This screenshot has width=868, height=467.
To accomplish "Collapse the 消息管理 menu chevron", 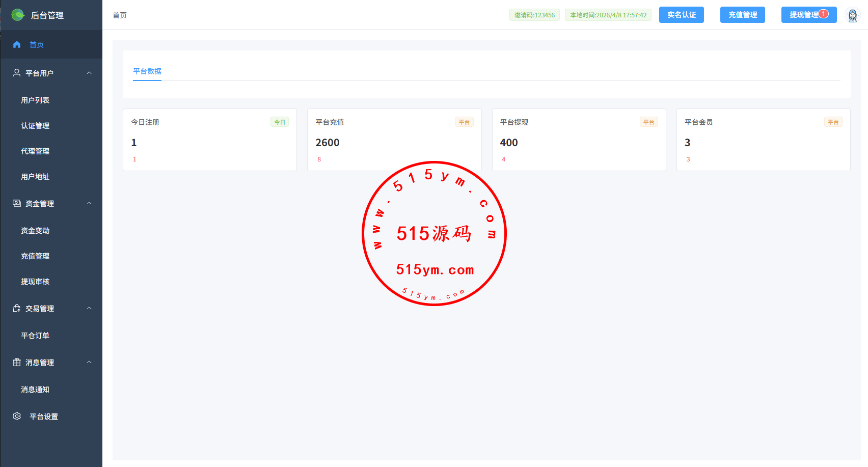I will pyautogui.click(x=89, y=362).
